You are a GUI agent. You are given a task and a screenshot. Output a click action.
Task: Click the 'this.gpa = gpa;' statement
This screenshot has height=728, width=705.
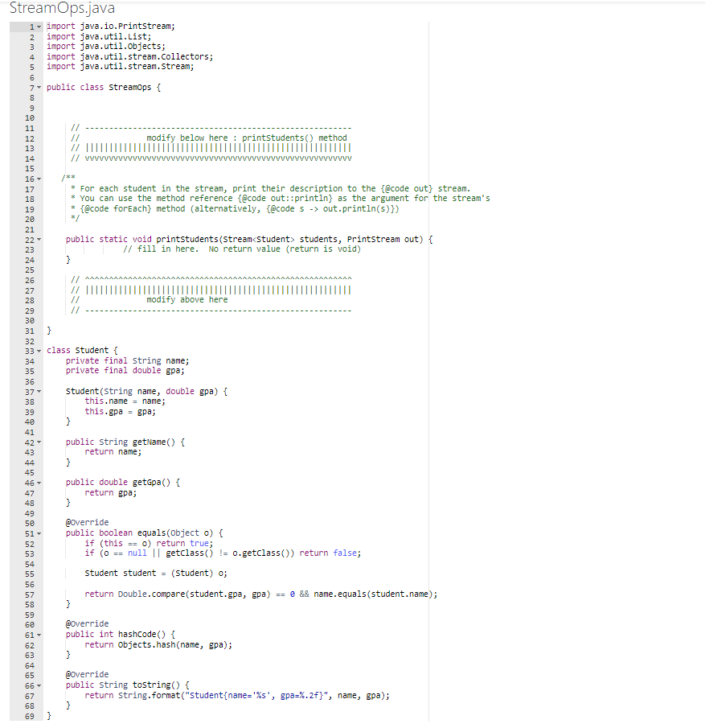coord(121,411)
